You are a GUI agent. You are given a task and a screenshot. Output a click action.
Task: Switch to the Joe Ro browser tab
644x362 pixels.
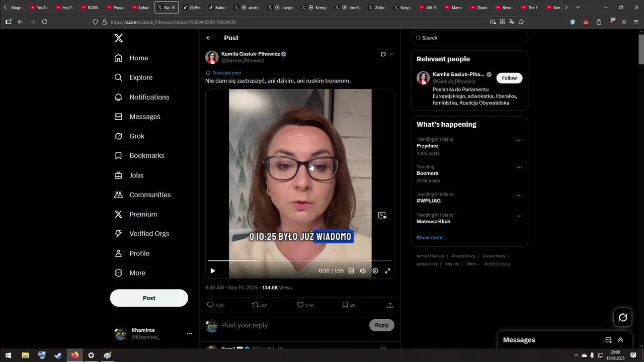[349, 8]
